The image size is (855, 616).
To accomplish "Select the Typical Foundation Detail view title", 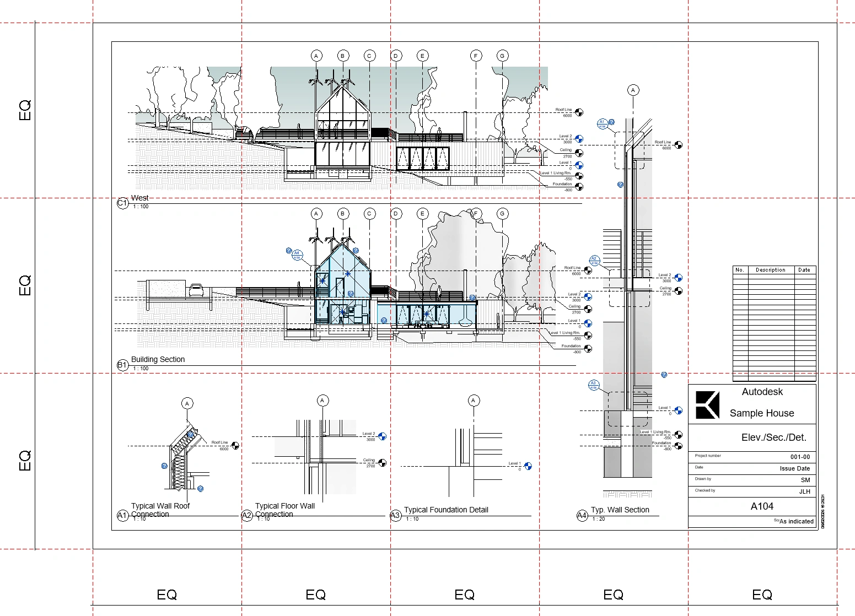I will (446, 510).
